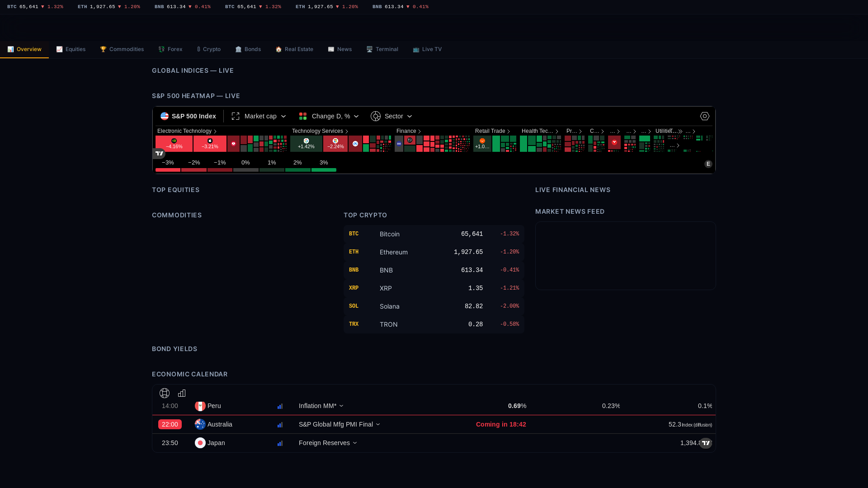Click the market news feed panel
Screen dimensions: 868x488
click(x=626, y=256)
